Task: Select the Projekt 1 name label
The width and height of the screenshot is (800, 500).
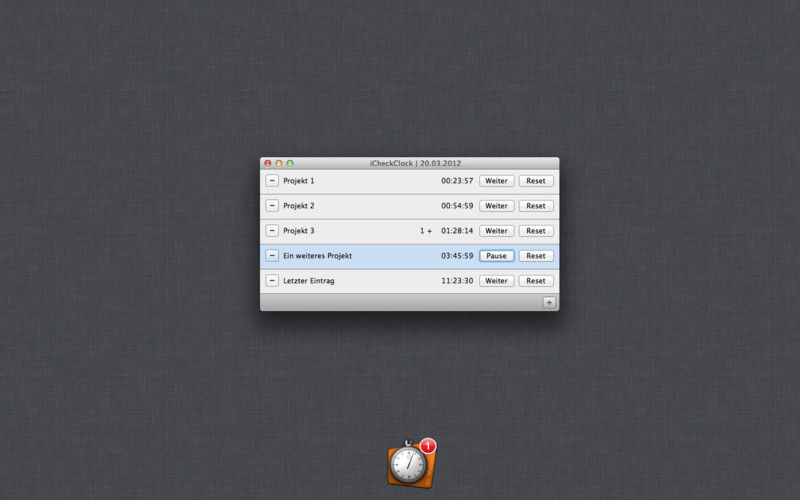Action: 299,181
